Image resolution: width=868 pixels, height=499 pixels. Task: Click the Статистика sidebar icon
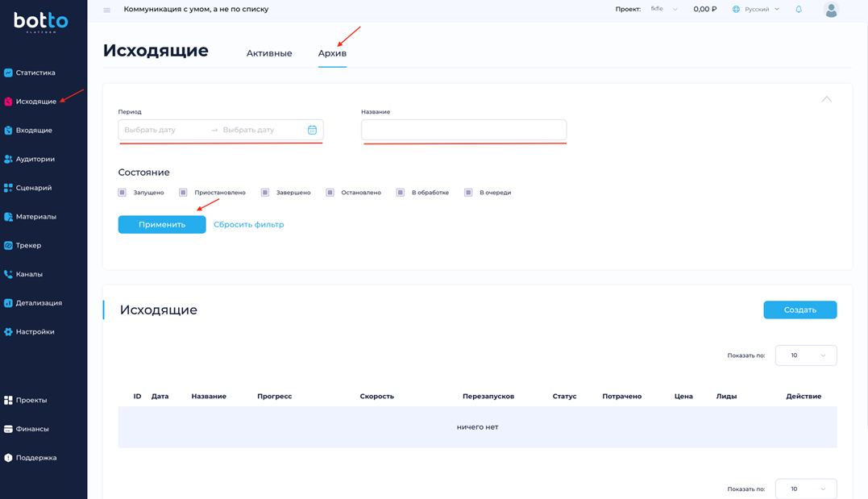[x=8, y=73]
